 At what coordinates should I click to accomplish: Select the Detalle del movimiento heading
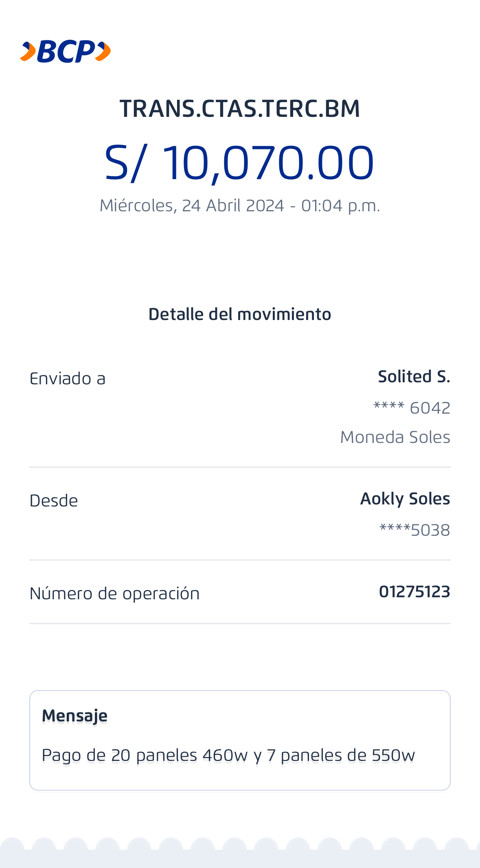[x=240, y=314]
